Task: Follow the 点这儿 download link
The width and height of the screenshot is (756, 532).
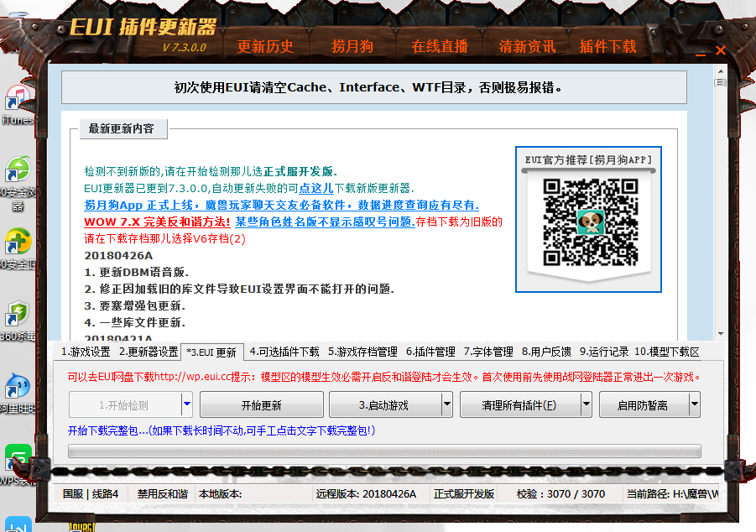Action: coord(316,188)
